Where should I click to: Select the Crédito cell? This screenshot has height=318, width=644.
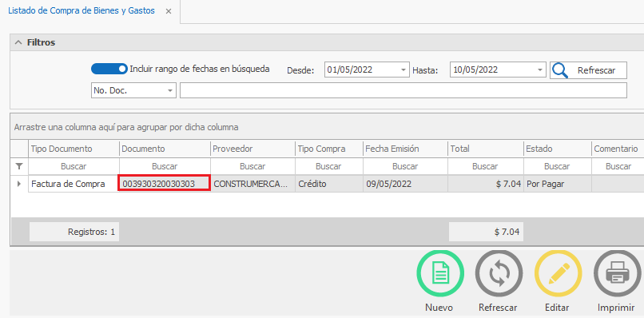(x=329, y=184)
